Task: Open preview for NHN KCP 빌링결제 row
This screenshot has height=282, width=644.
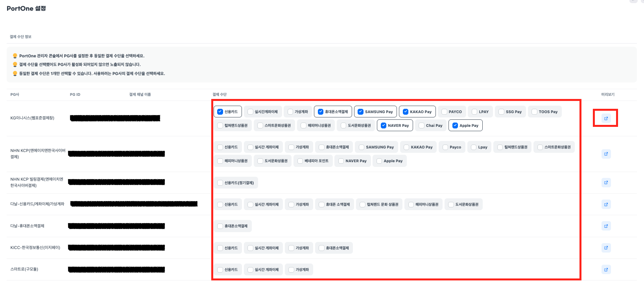Action: [606, 183]
